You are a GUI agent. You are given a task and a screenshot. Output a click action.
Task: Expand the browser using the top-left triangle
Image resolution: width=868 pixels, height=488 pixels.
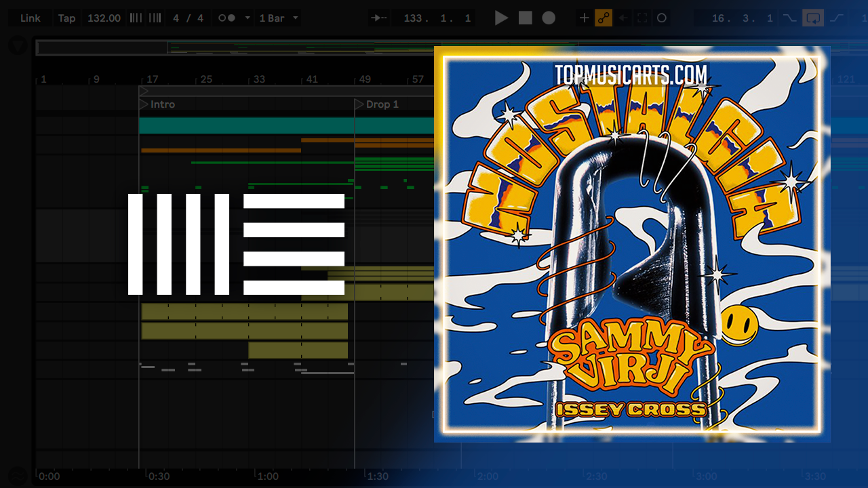click(x=18, y=46)
